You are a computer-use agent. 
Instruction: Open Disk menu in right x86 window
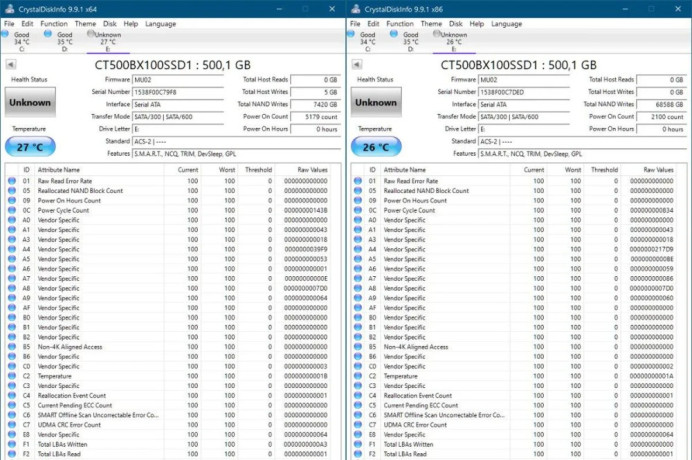(x=456, y=24)
